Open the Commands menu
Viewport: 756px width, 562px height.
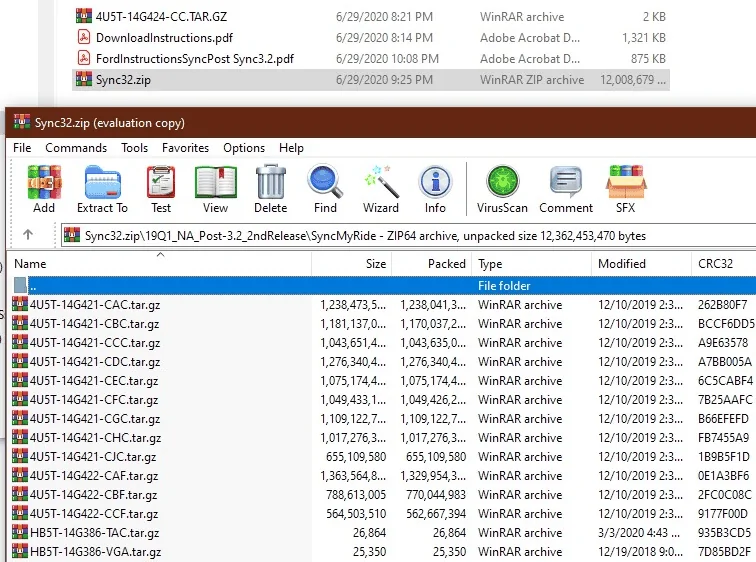[x=76, y=147]
